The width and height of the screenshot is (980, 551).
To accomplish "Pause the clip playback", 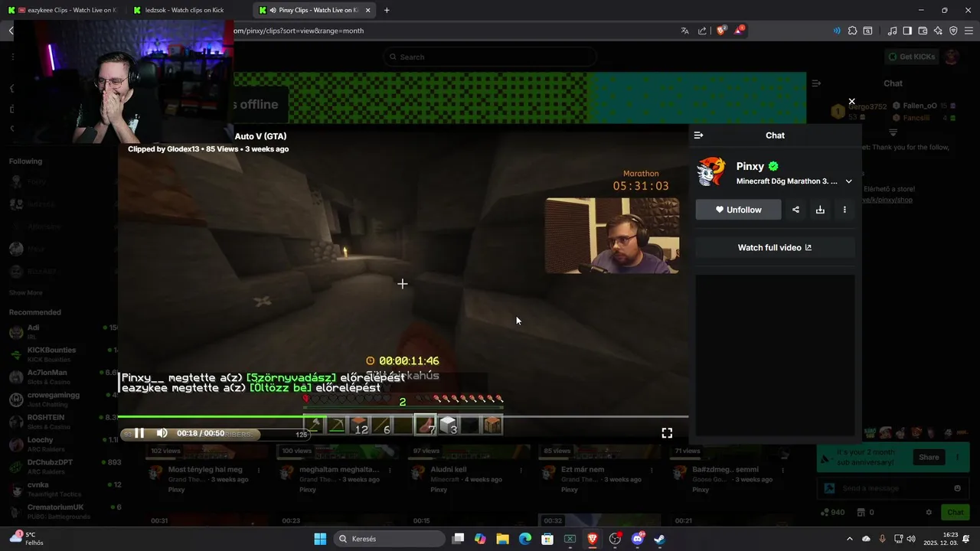I will (139, 433).
